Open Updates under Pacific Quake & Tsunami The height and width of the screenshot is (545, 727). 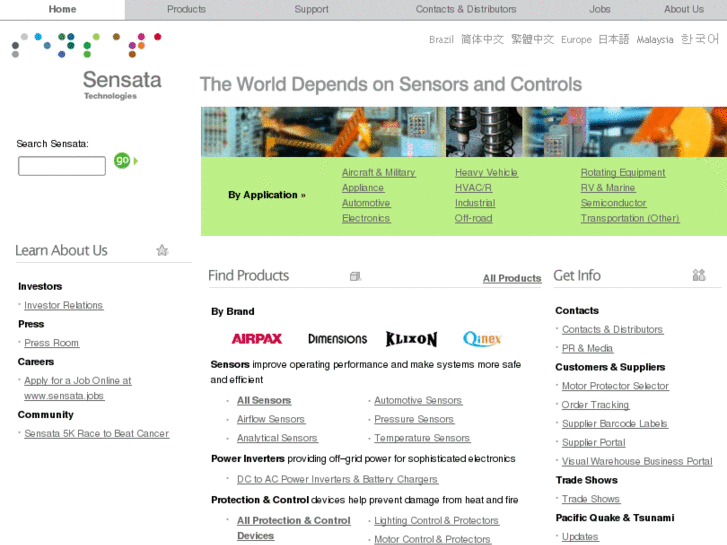pyautogui.click(x=580, y=537)
